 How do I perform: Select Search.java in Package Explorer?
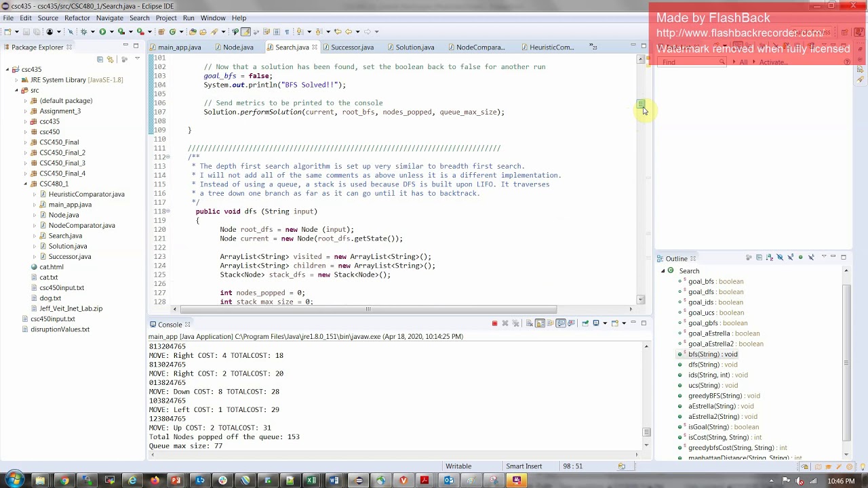pos(65,235)
